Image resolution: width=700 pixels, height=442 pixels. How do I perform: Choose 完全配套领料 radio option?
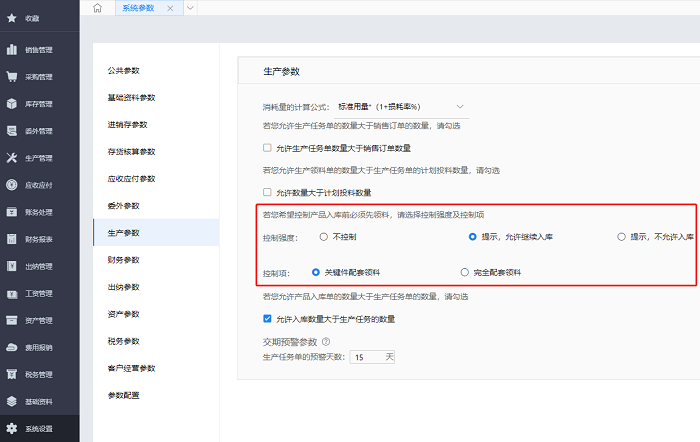point(464,272)
